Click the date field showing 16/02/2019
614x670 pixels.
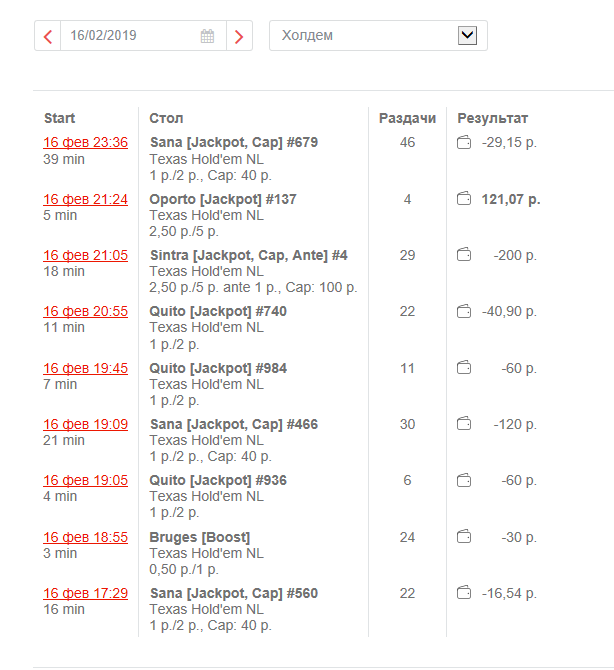click(x=130, y=36)
